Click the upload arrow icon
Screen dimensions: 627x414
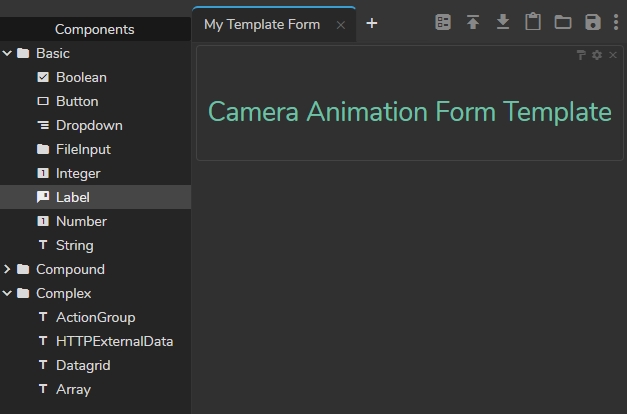pyautogui.click(x=473, y=22)
